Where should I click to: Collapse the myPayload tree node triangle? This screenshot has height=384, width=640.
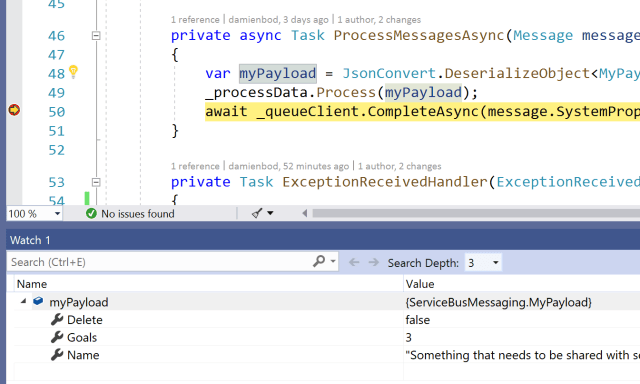click(x=23, y=301)
